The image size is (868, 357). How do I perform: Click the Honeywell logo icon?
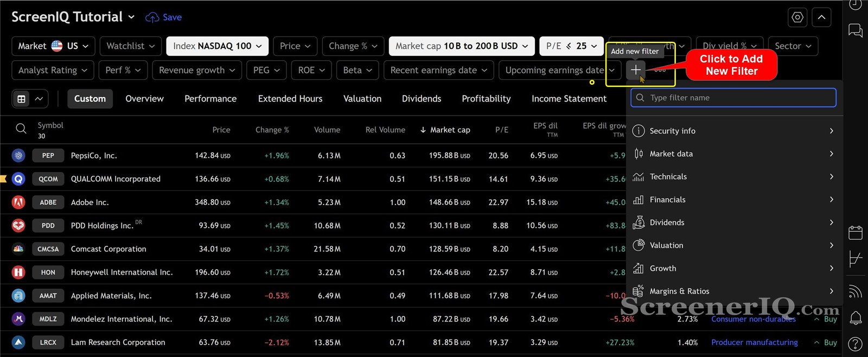[18, 272]
